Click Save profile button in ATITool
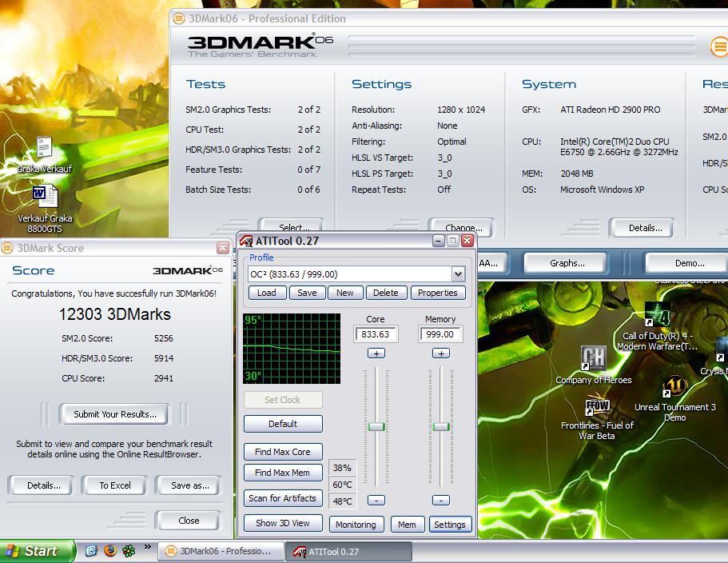This screenshot has height=563, width=728. tap(307, 293)
